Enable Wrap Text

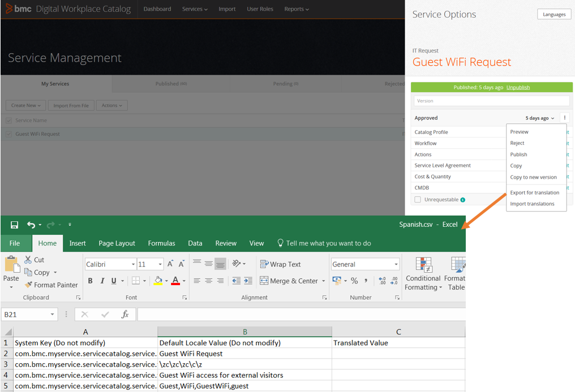280,264
